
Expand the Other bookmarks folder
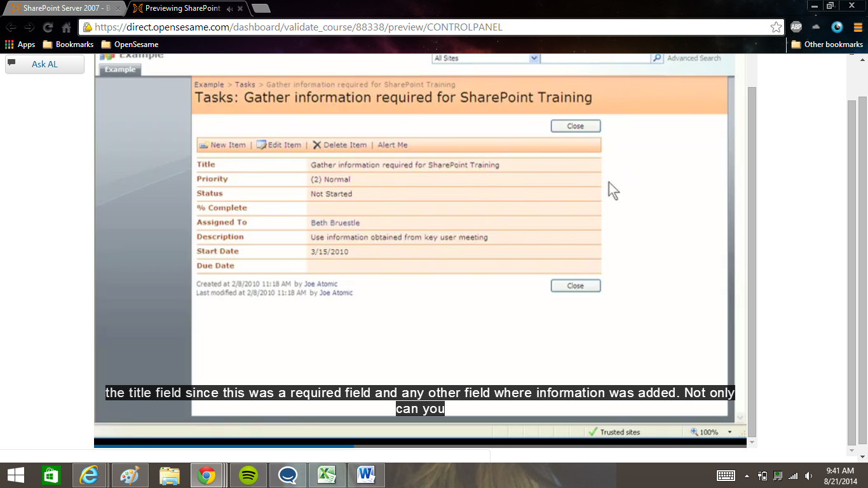pos(827,44)
